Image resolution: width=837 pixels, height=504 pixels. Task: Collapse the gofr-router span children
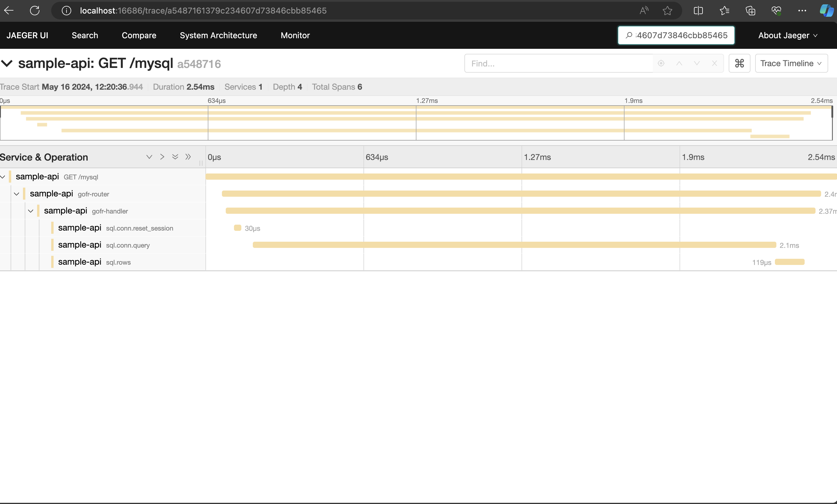click(x=16, y=194)
